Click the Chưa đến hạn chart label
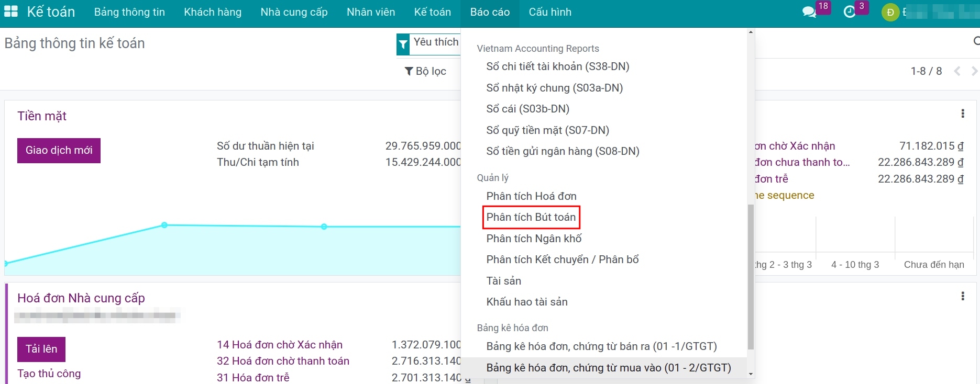 pyautogui.click(x=934, y=265)
